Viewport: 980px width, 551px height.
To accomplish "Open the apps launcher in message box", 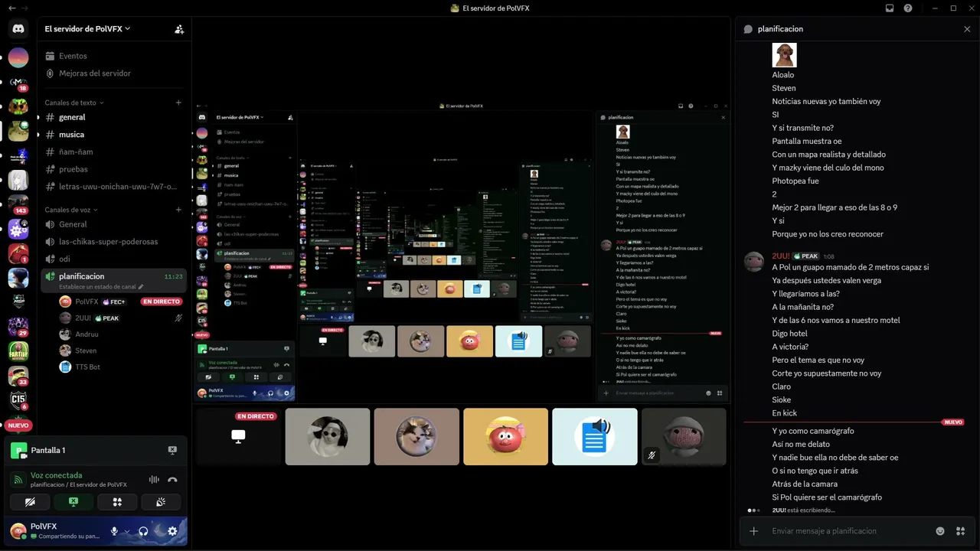I will click(x=961, y=531).
